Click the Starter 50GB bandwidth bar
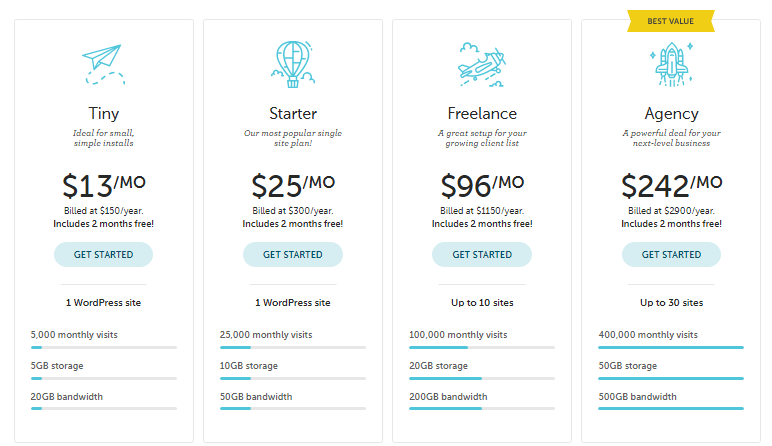Screen dimensions: 772x446 coord(292,409)
